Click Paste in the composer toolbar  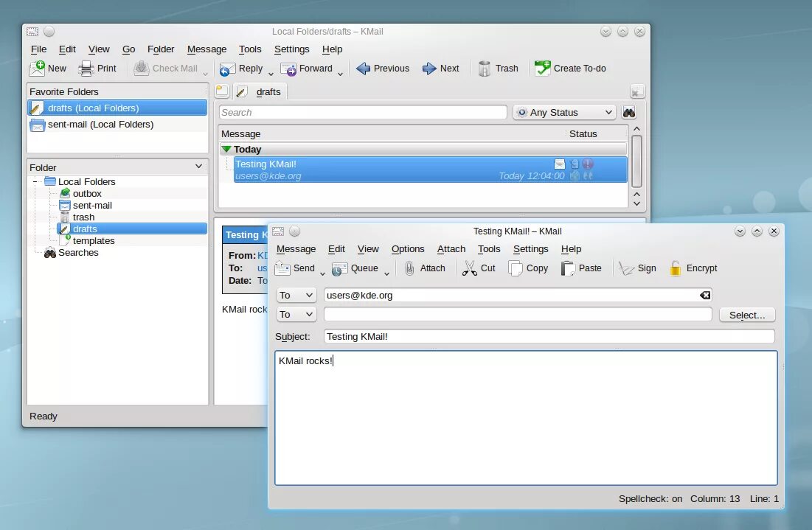coord(581,268)
